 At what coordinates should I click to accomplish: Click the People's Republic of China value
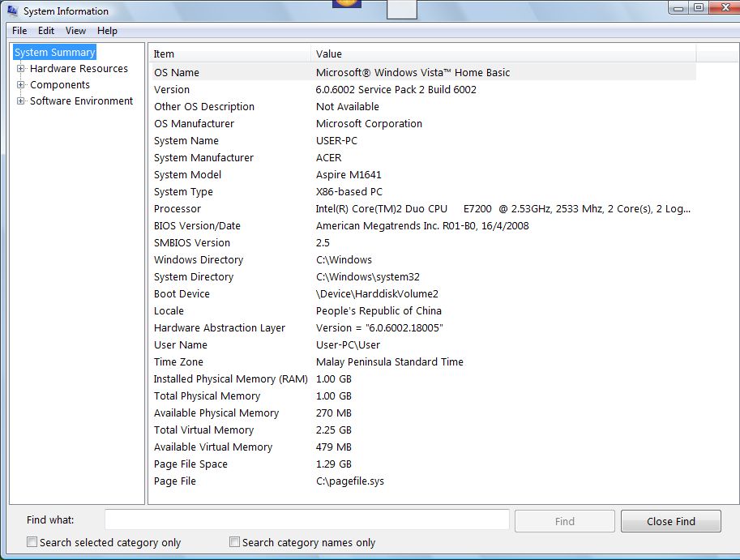pos(379,310)
